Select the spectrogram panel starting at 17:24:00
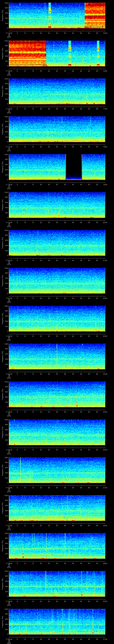The image size is (114, 644). [x=57, y=394]
